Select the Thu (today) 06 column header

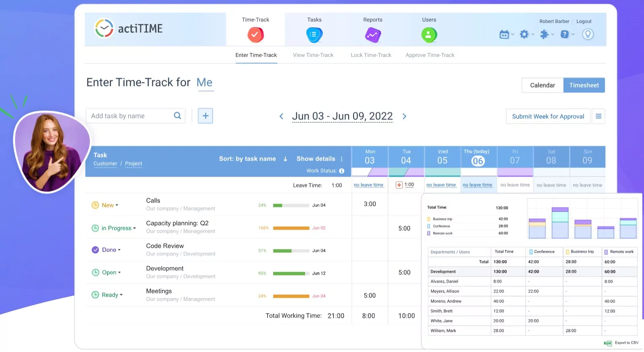tap(479, 157)
